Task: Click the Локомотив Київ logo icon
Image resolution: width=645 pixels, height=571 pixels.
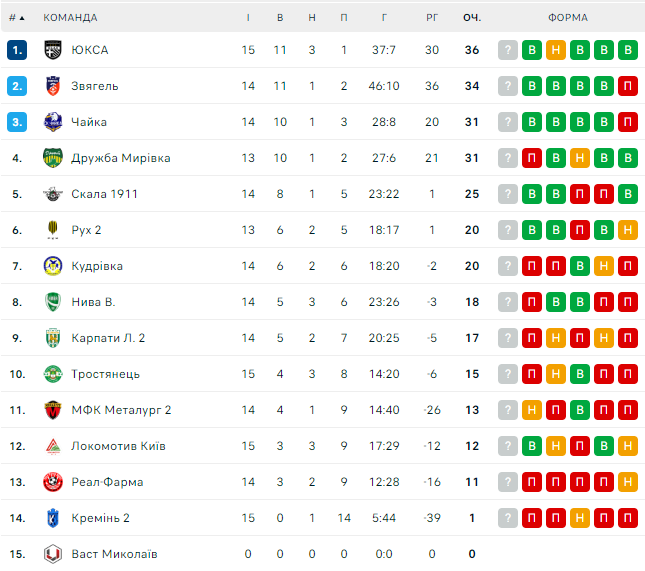Action: pos(53,446)
